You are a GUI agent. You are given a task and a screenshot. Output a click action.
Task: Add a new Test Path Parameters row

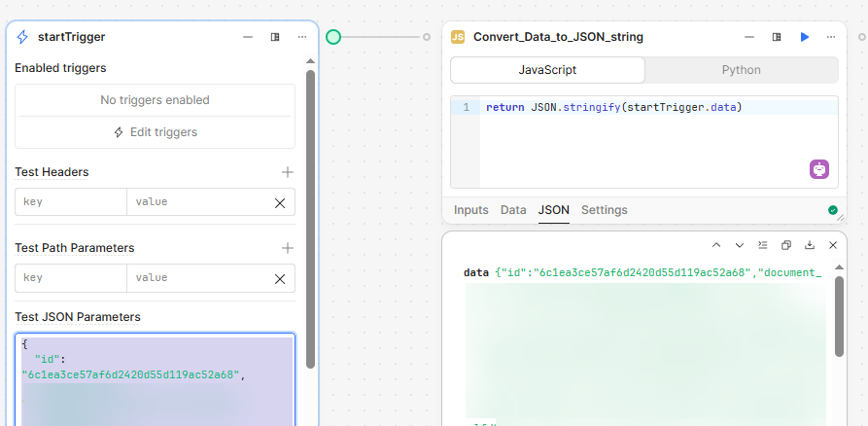[x=287, y=248]
